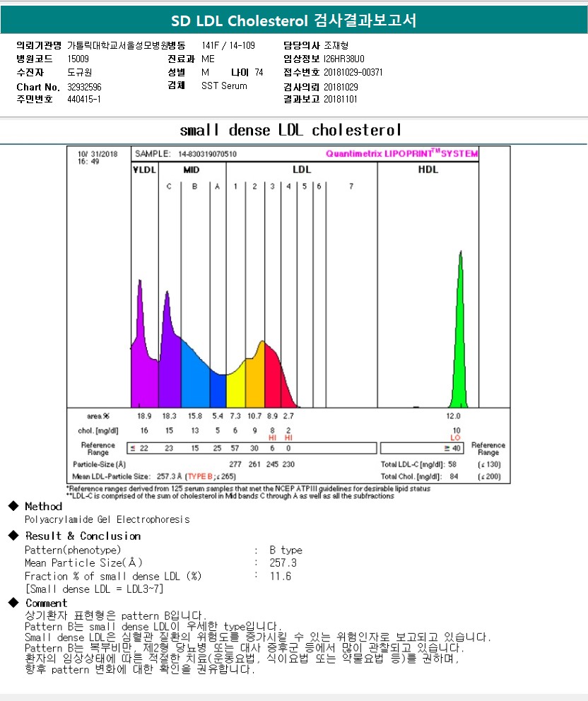
Task: Click the MID column header in chart
Action: pos(192,170)
